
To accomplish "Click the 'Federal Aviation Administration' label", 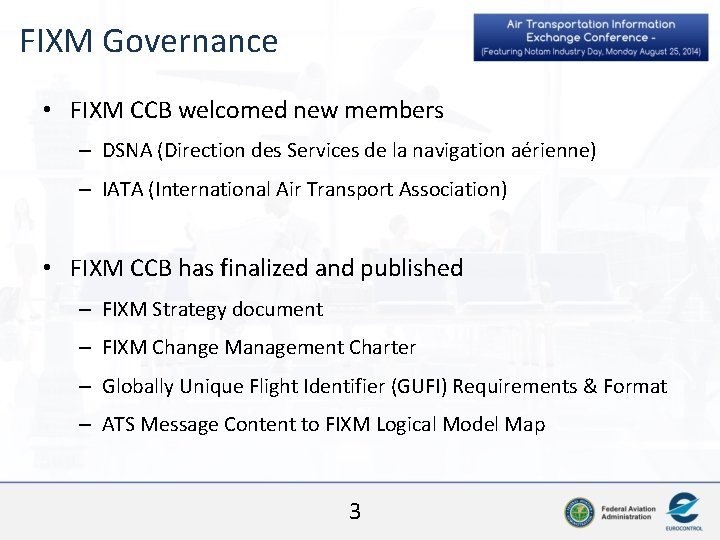I will pyautogui.click(x=628, y=512).
